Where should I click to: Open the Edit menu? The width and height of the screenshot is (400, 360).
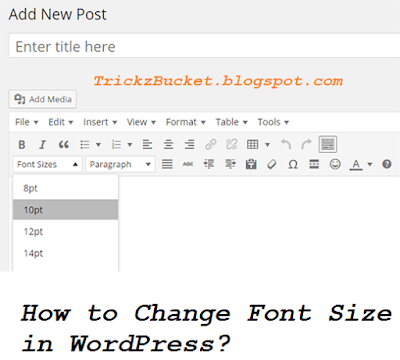pos(60,122)
